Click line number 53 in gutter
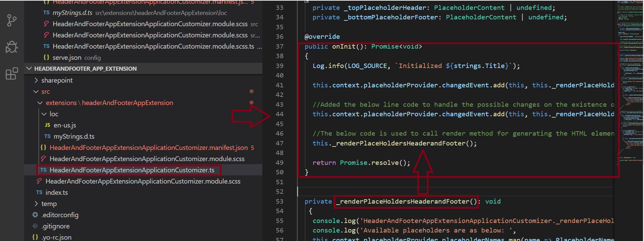 [x=279, y=201]
